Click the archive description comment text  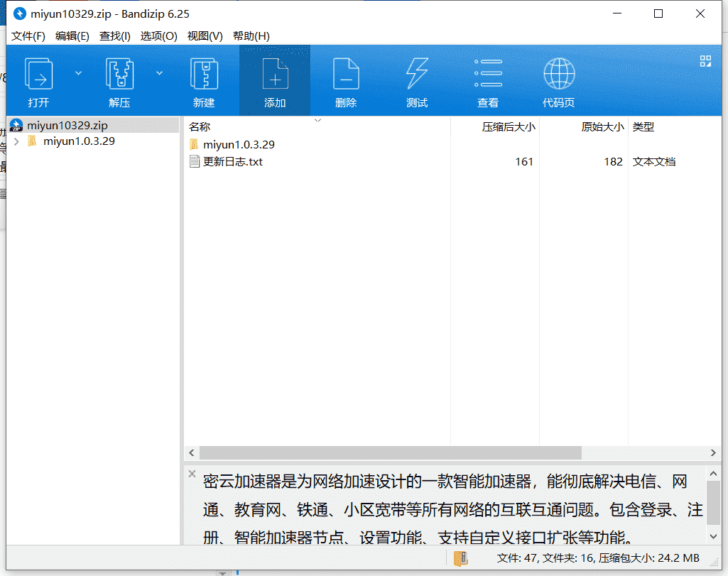[x=452, y=510]
